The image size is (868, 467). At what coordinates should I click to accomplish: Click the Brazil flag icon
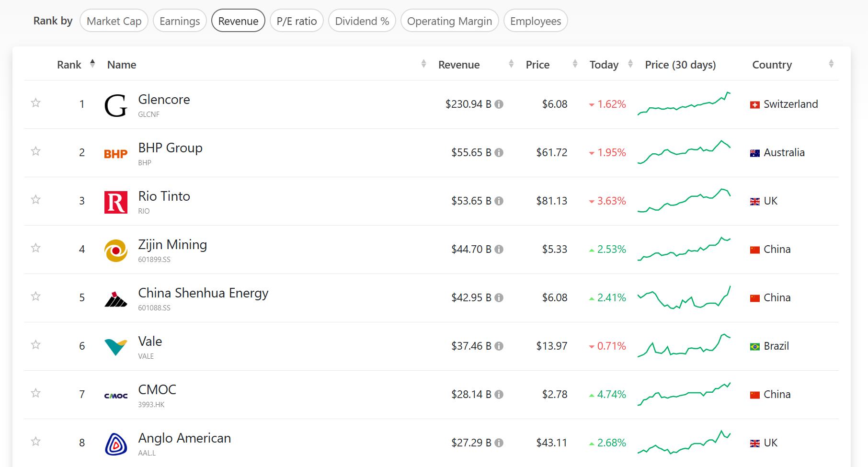coord(755,347)
